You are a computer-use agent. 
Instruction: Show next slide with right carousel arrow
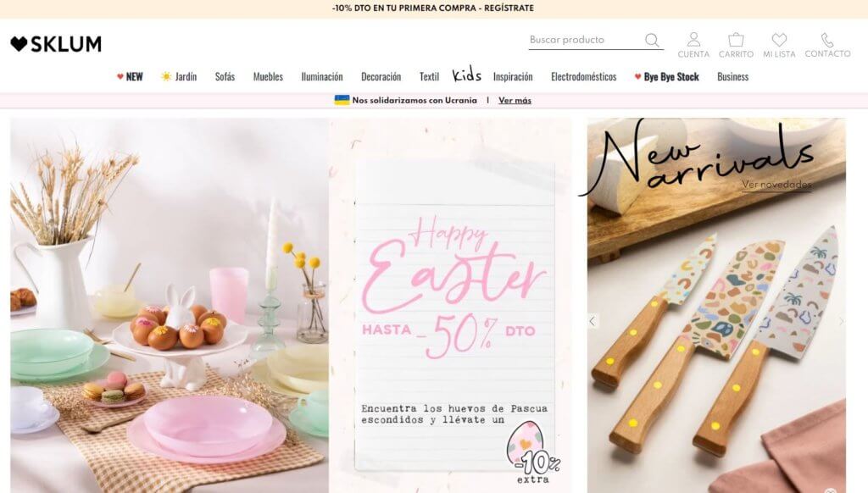840,321
